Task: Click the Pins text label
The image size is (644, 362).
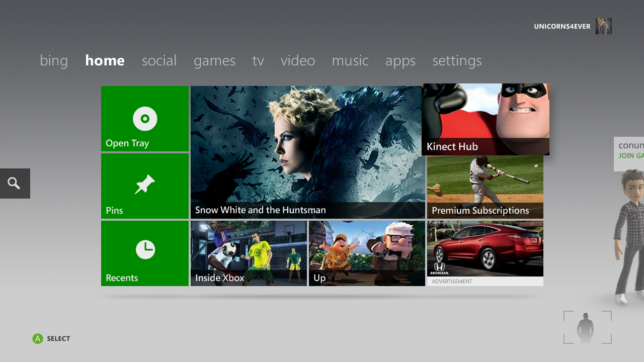Action: tap(114, 211)
